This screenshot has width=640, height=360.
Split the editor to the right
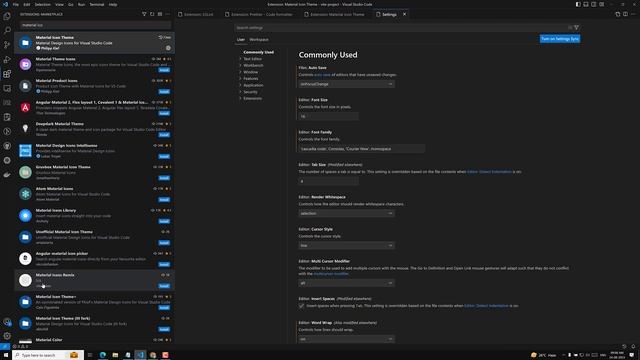[x=625, y=14]
